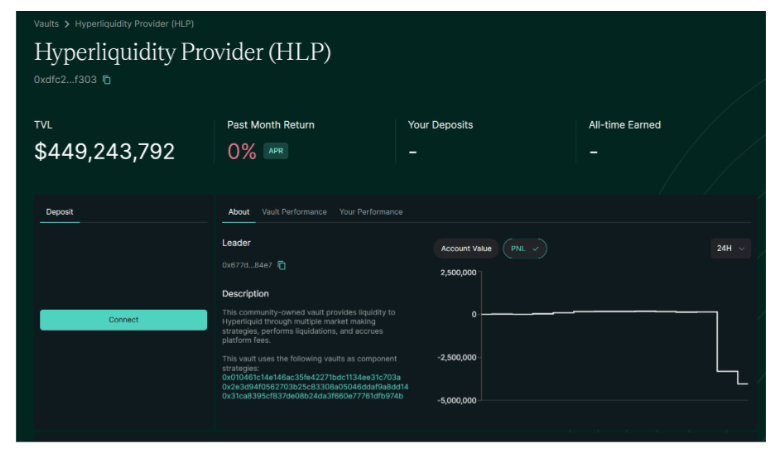The width and height of the screenshot is (776, 451).
Task: Go back to Vaults via breadcrumb
Action: 46,23
